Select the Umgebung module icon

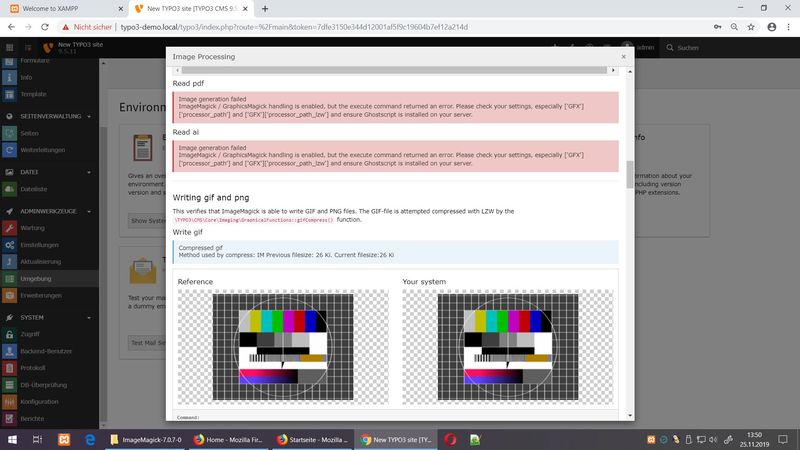click(9, 279)
